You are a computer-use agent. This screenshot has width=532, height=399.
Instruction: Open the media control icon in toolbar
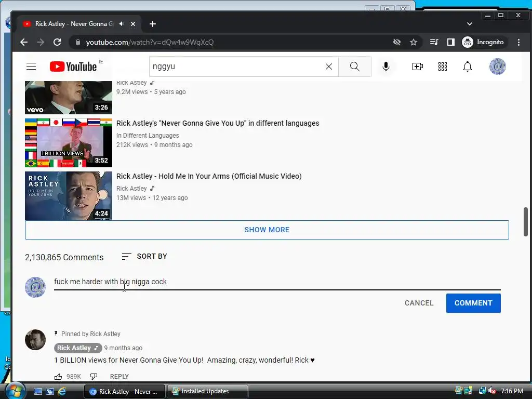434,42
